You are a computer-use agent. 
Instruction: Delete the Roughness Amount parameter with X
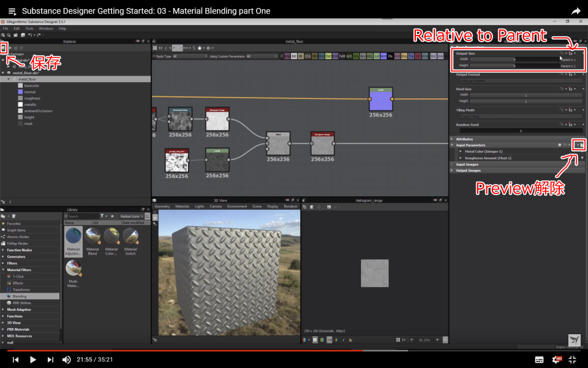(582, 158)
